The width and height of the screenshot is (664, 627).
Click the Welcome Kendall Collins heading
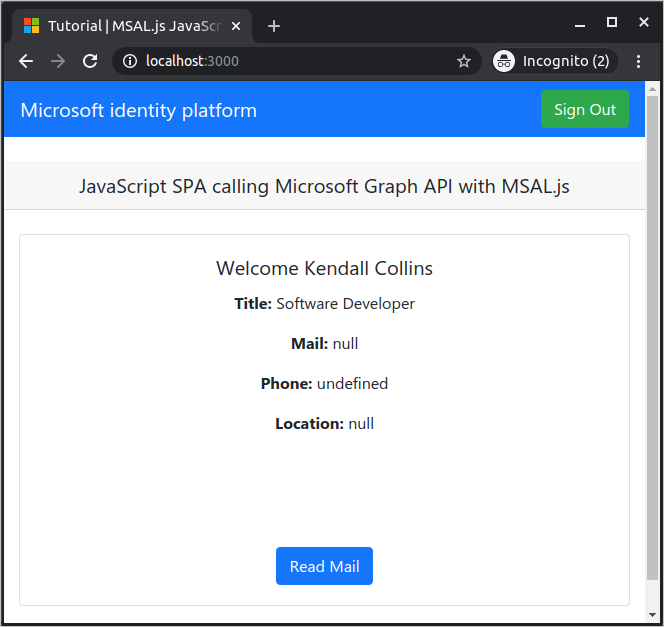324,268
